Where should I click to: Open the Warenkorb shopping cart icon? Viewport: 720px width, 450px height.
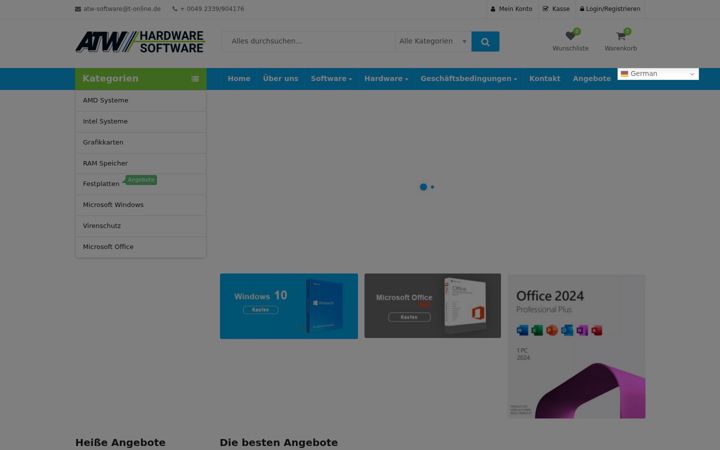click(x=621, y=36)
